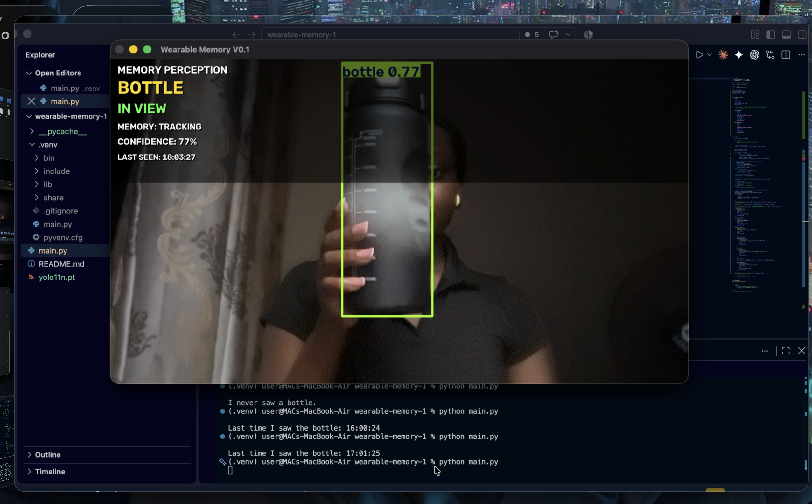Go forward with the right navigation arrow

(x=252, y=35)
